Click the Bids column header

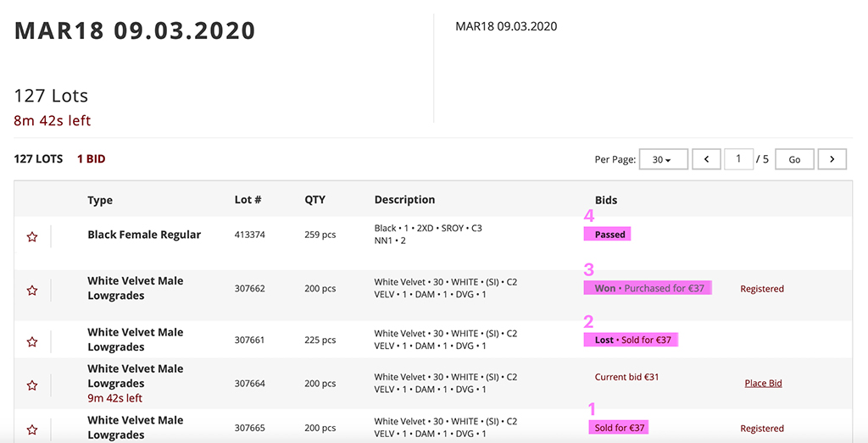(606, 201)
